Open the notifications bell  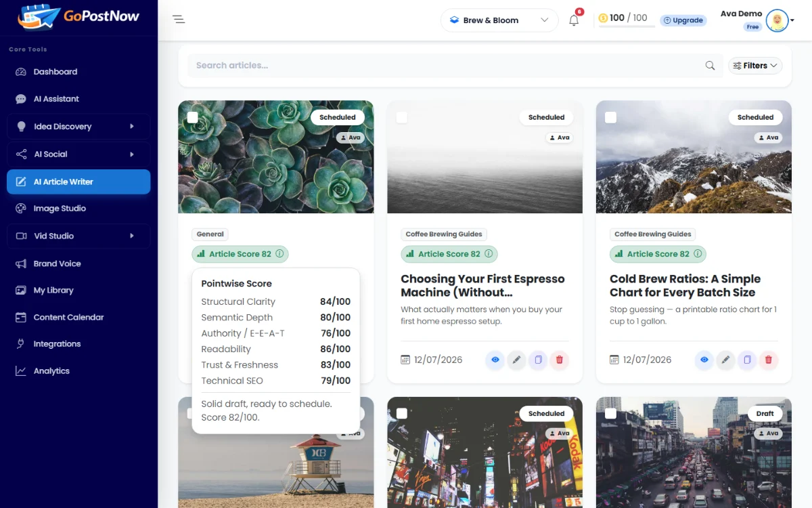pos(574,20)
